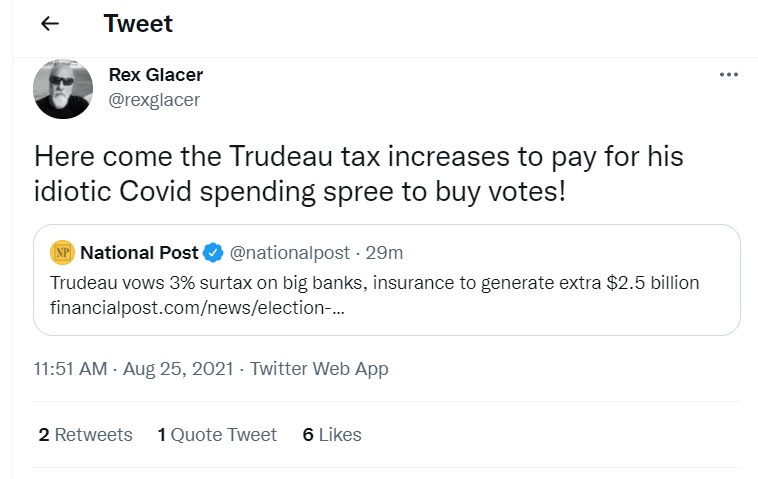Click the Tweet page header title
This screenshot has height=479, width=758.
[138, 24]
